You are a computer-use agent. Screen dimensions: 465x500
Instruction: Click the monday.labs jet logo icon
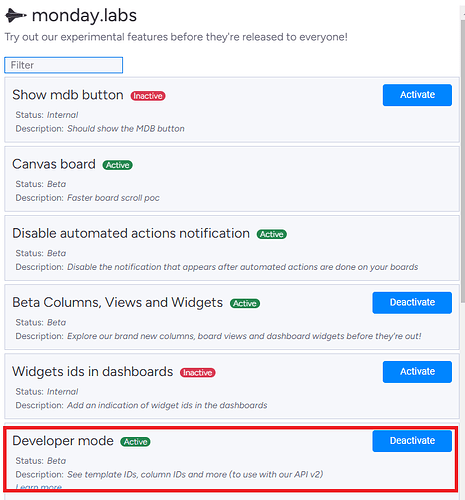[x=16, y=15]
